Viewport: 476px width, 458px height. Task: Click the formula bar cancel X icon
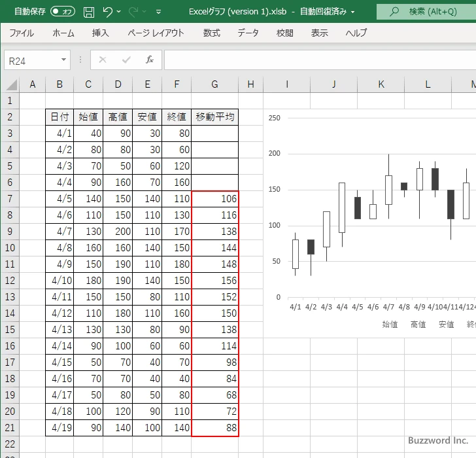click(x=103, y=60)
